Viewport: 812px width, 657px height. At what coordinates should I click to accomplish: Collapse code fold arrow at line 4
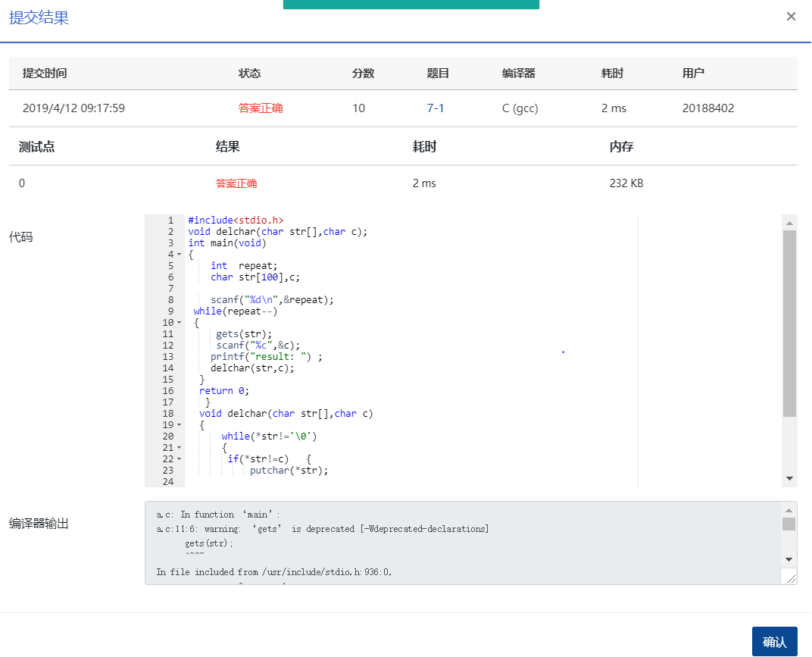(180, 255)
